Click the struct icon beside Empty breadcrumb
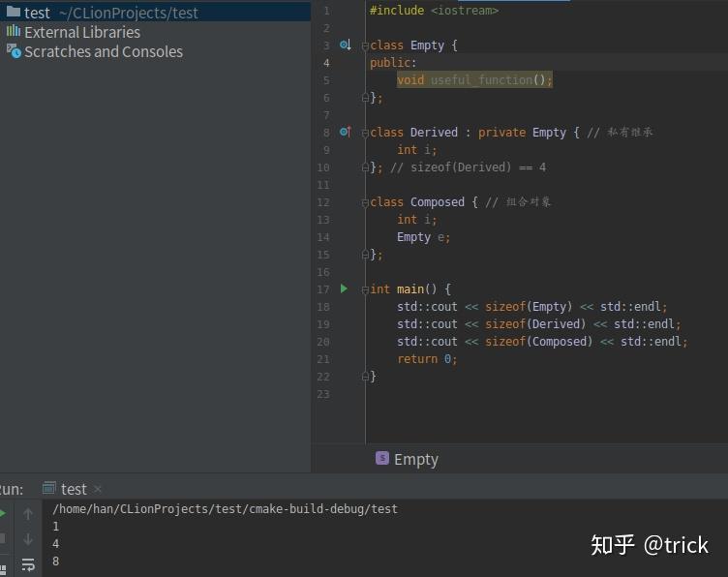The height and width of the screenshot is (577, 728). (x=382, y=458)
